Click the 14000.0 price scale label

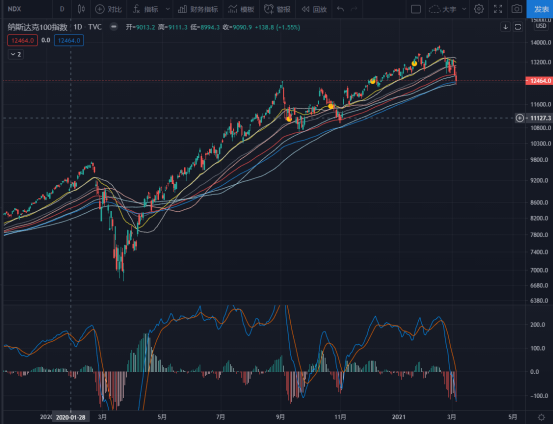pyautogui.click(x=541, y=43)
